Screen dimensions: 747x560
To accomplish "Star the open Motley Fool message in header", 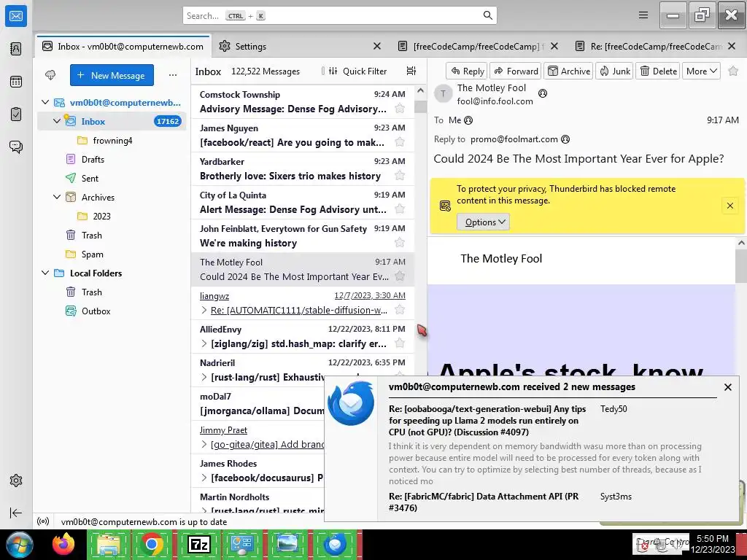I will 733,71.
